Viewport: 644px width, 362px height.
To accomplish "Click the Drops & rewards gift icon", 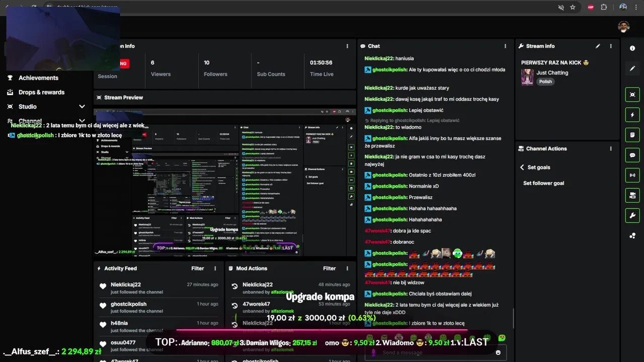I will click(10, 92).
